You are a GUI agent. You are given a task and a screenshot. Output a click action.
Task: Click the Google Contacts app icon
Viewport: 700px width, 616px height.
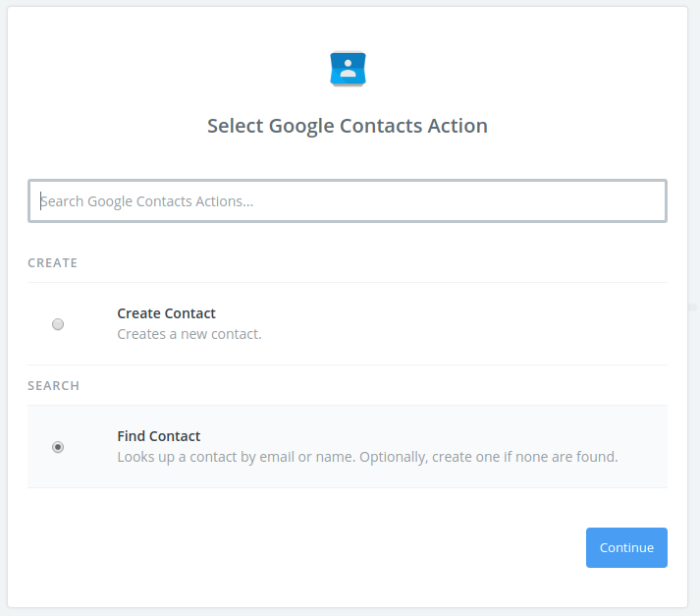tap(348, 69)
